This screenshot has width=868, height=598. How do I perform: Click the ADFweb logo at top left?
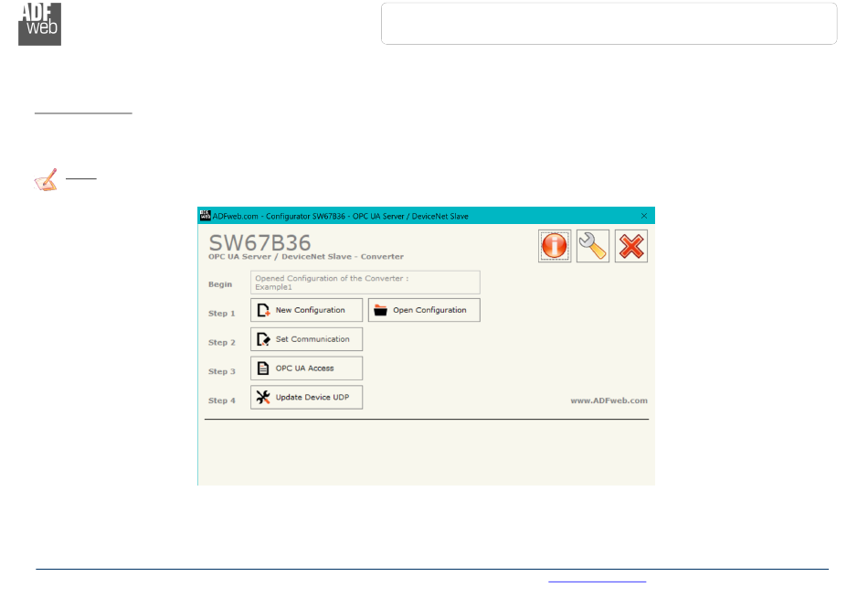[x=40, y=24]
